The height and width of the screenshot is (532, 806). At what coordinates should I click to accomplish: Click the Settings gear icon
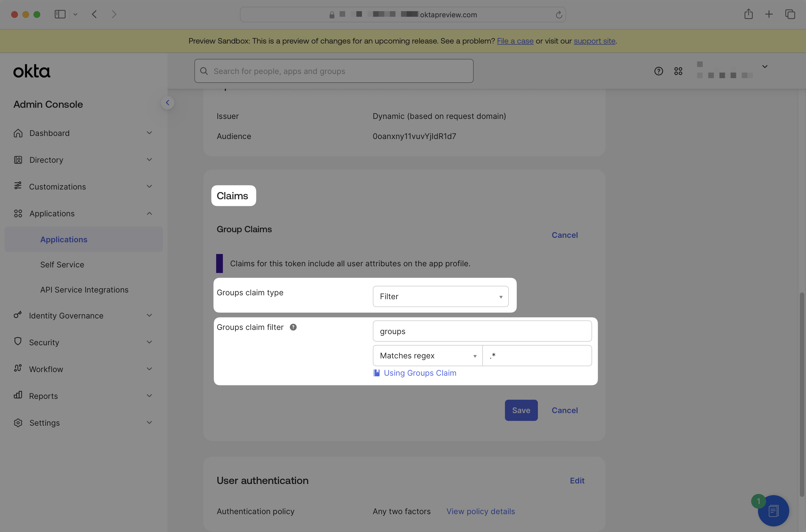coord(18,422)
